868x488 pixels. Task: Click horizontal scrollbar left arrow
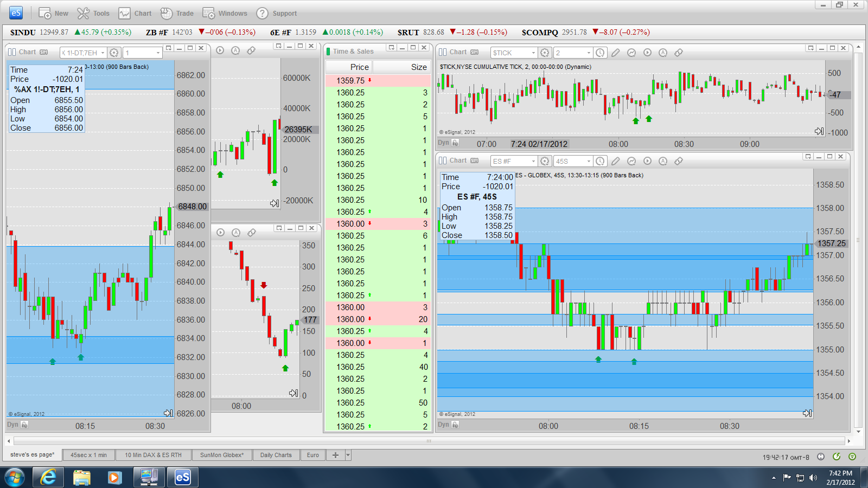pos(9,441)
